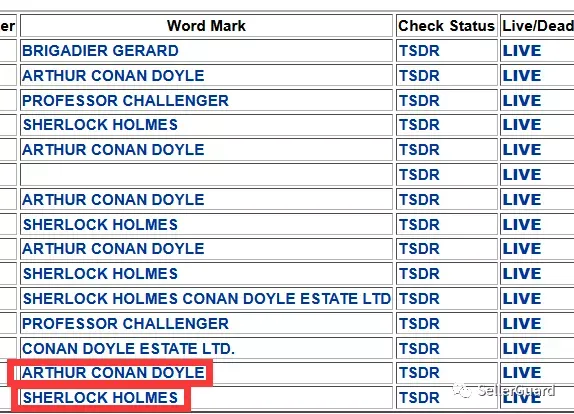
Task: Click LIVE in the blank word mark row
Action: (x=522, y=175)
